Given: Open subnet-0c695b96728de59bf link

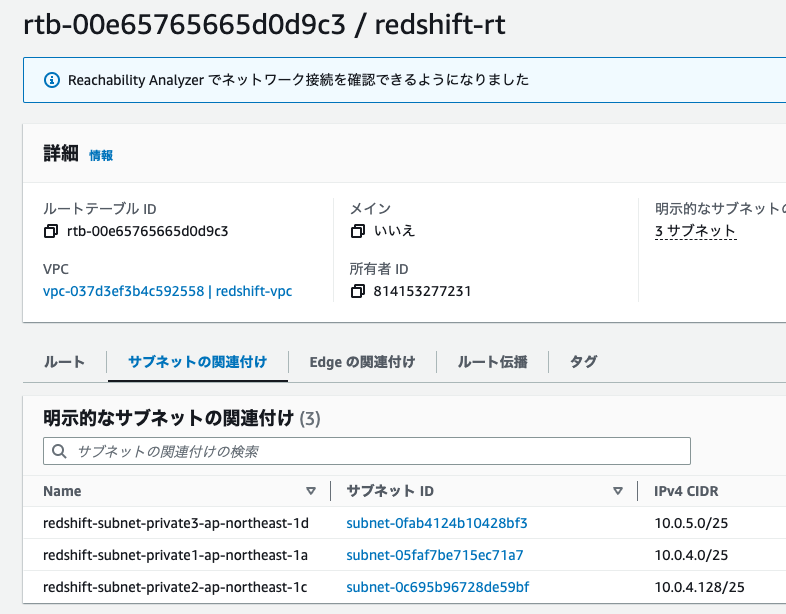Looking at the screenshot, I should coord(438,587).
